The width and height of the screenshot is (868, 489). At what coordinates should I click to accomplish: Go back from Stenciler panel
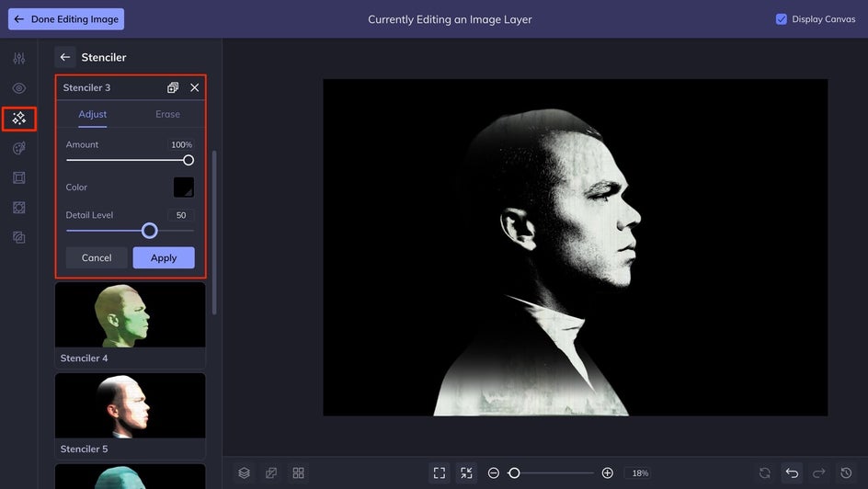pos(64,57)
